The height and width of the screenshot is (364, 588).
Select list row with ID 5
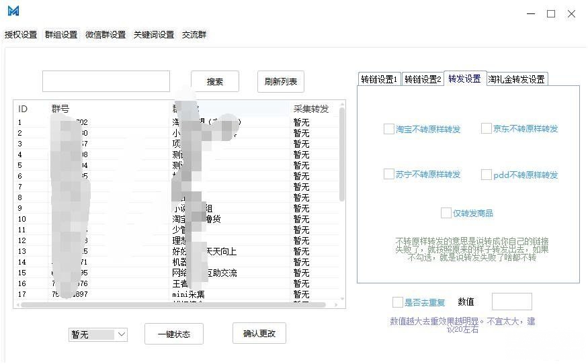coord(177,165)
